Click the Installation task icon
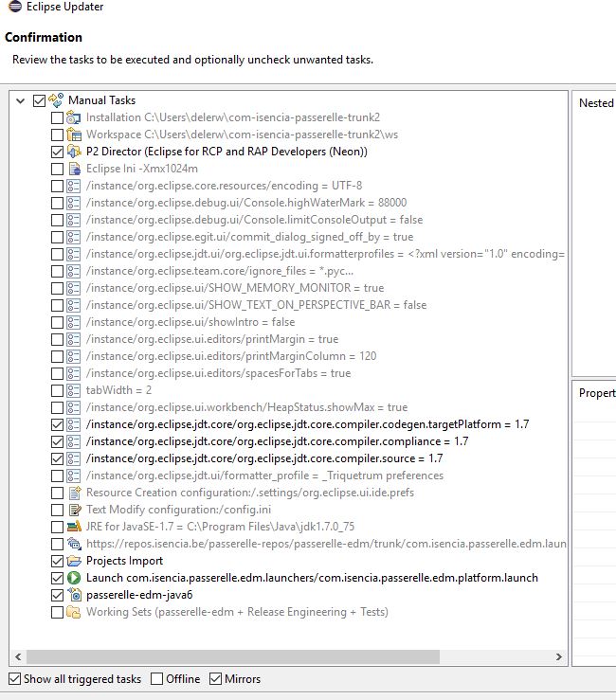Viewport: 616px width, 700px height. (x=73, y=117)
